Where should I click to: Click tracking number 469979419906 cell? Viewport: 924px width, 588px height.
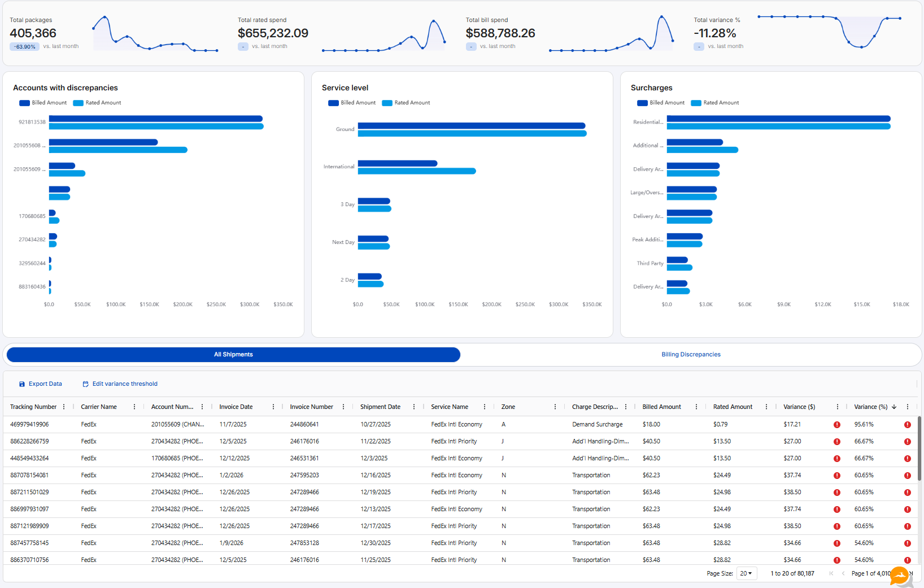29,424
